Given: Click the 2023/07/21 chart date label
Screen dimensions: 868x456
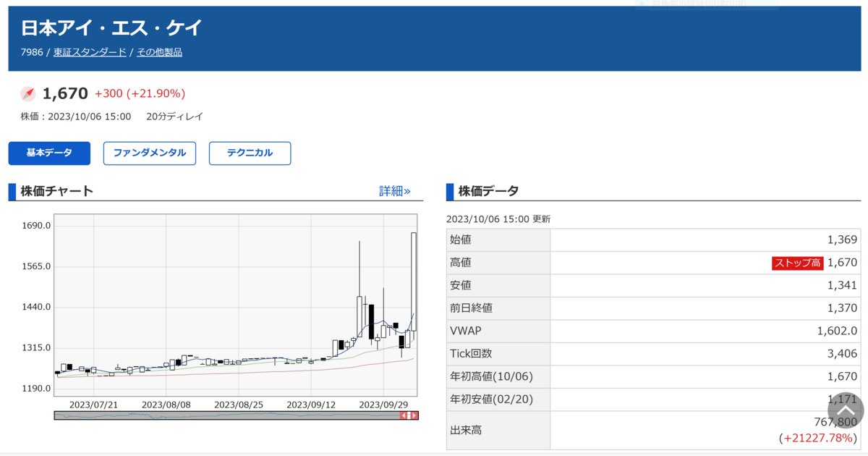Looking at the screenshot, I should [x=93, y=404].
